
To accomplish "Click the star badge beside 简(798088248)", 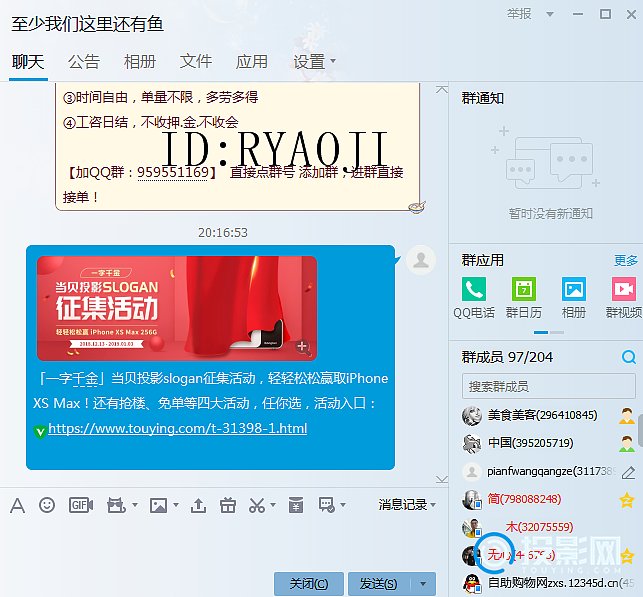I will [627, 500].
